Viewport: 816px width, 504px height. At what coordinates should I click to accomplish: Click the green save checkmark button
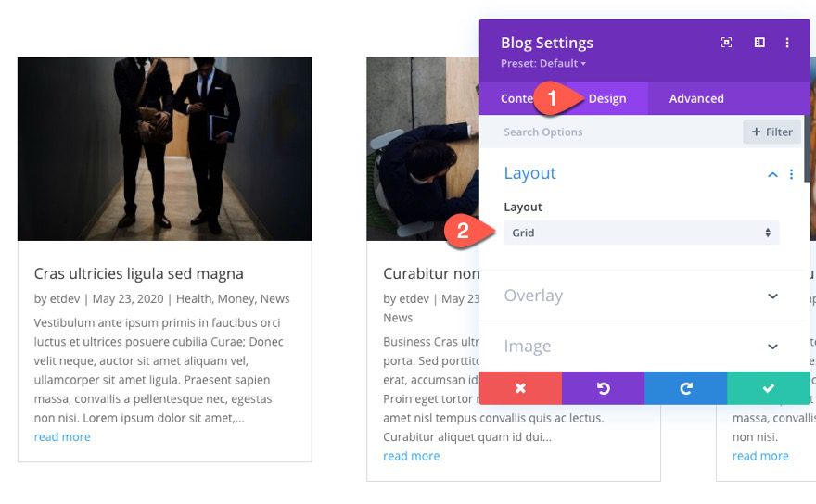[769, 388]
